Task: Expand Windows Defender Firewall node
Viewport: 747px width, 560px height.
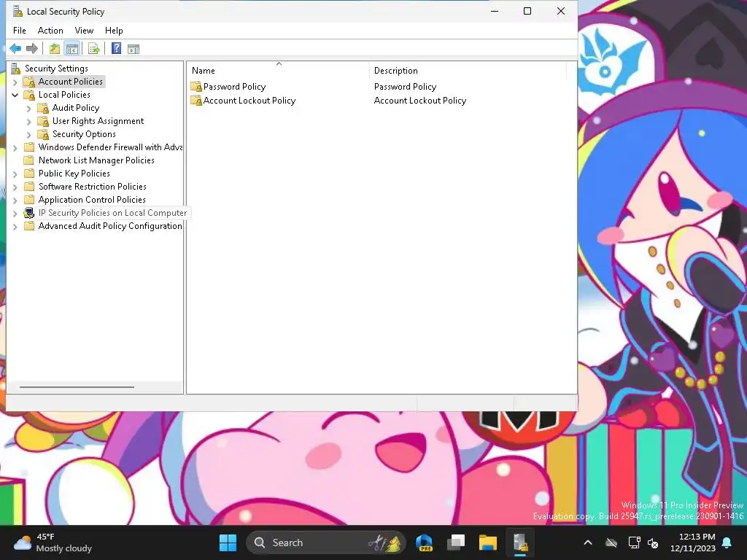Action: point(15,148)
